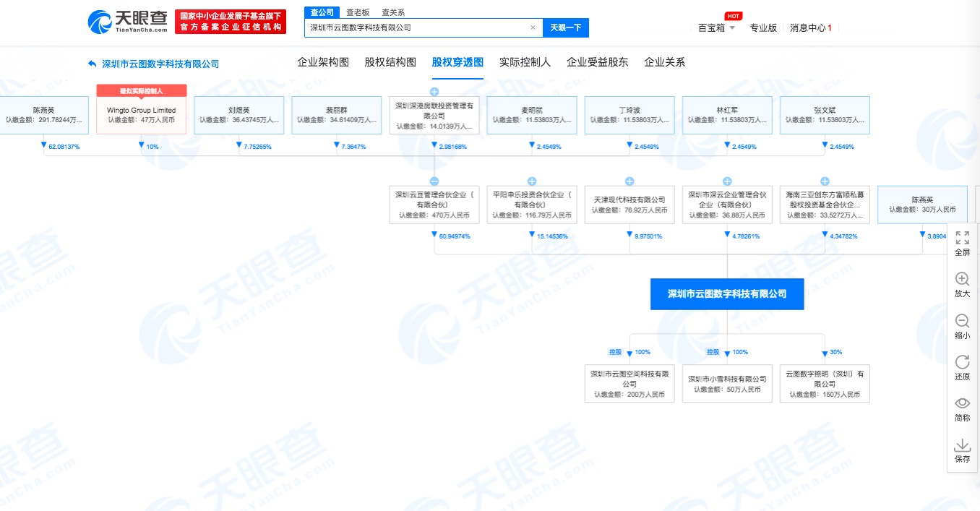Open the 百宝箱 dropdown menu
Screen dimensions: 980x511
[716, 27]
